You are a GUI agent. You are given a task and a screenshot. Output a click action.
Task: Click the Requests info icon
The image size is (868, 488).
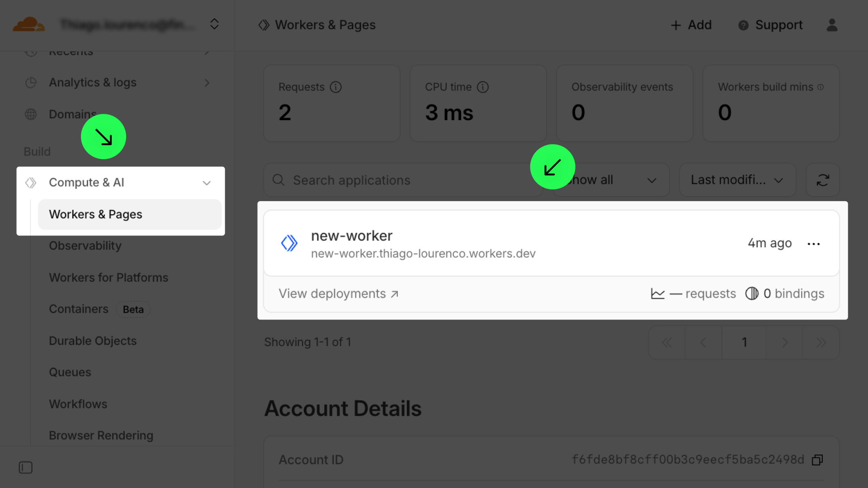click(335, 87)
